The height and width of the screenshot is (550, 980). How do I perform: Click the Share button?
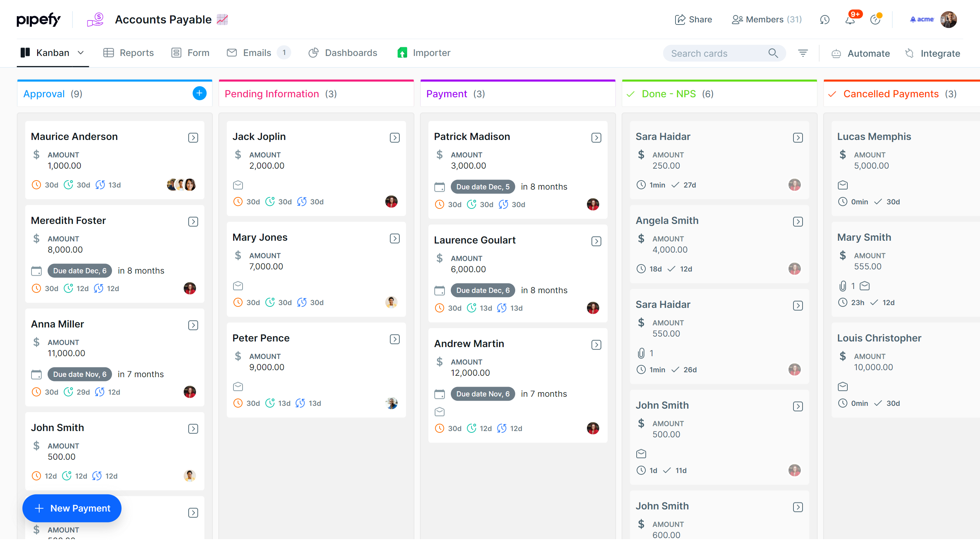coord(693,19)
